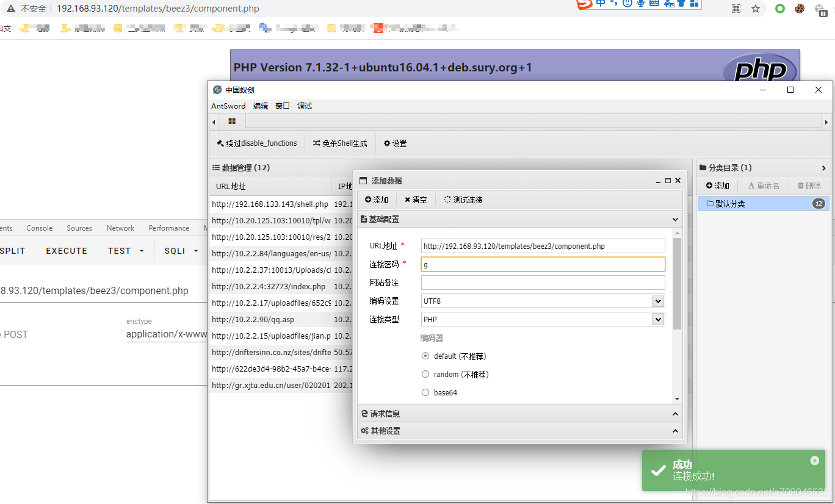
Task: Toggle Sogou Chinese/English mode icon
Action: [601, 3]
